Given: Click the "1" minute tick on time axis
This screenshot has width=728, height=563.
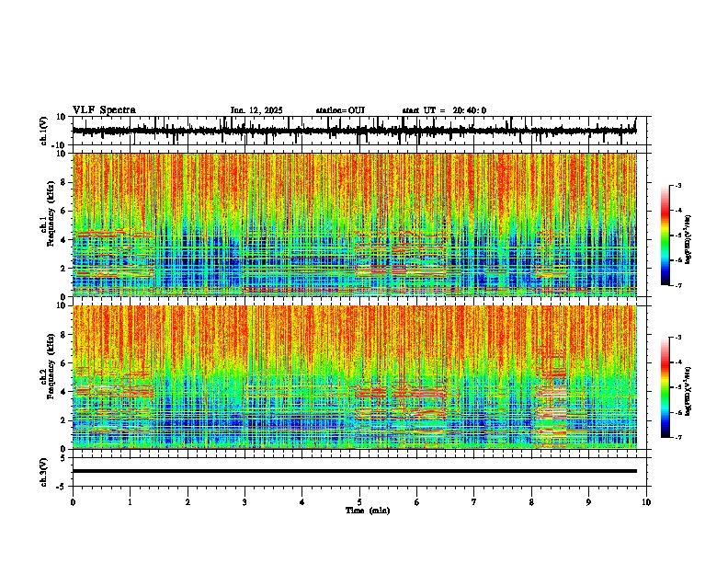Looking at the screenshot, I should 130,502.
